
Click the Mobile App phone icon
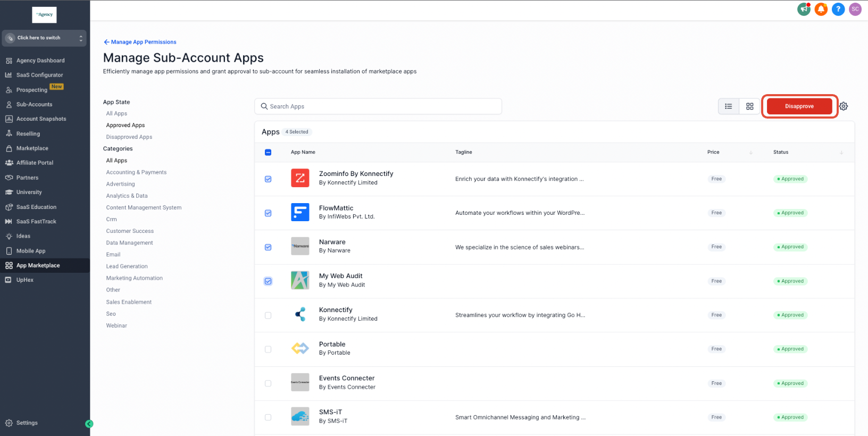click(x=9, y=251)
